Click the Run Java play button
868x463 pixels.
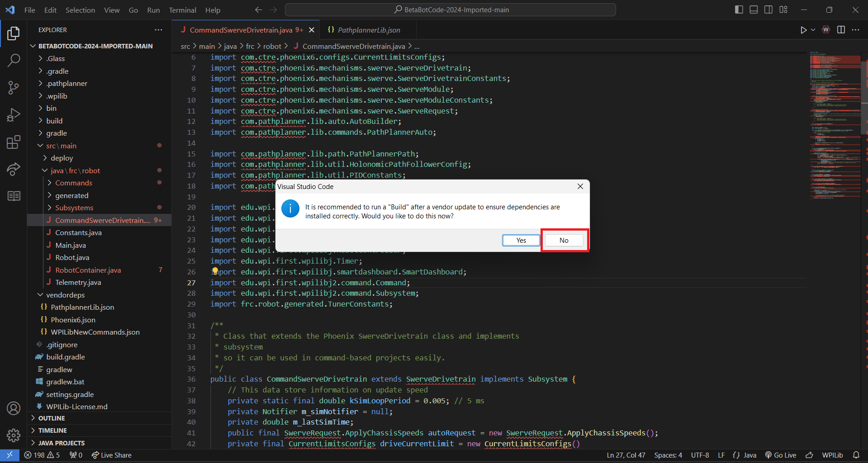(x=803, y=30)
